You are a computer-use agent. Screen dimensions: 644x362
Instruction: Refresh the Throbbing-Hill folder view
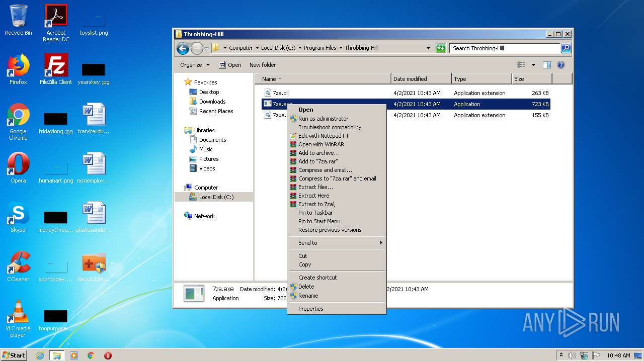point(441,48)
